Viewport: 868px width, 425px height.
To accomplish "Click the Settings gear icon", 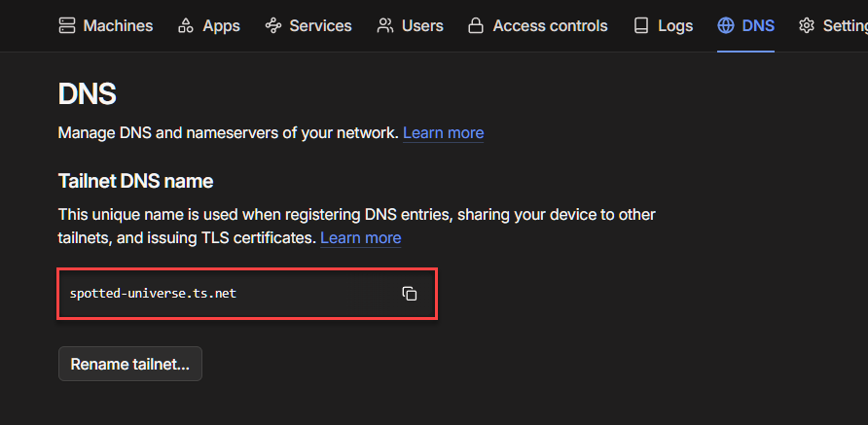I will click(807, 26).
